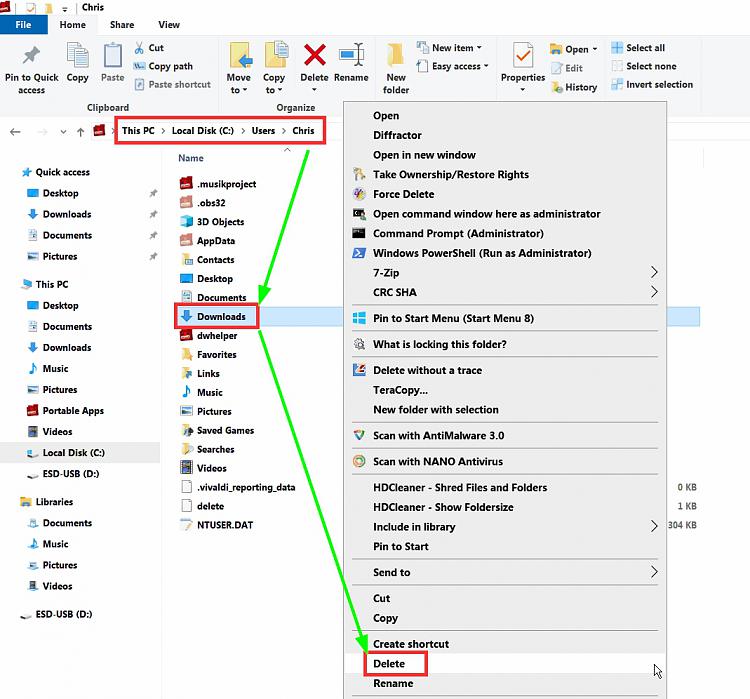Image resolution: width=750 pixels, height=699 pixels.
Task: Click the Properties checkmark icon
Action: [523, 55]
